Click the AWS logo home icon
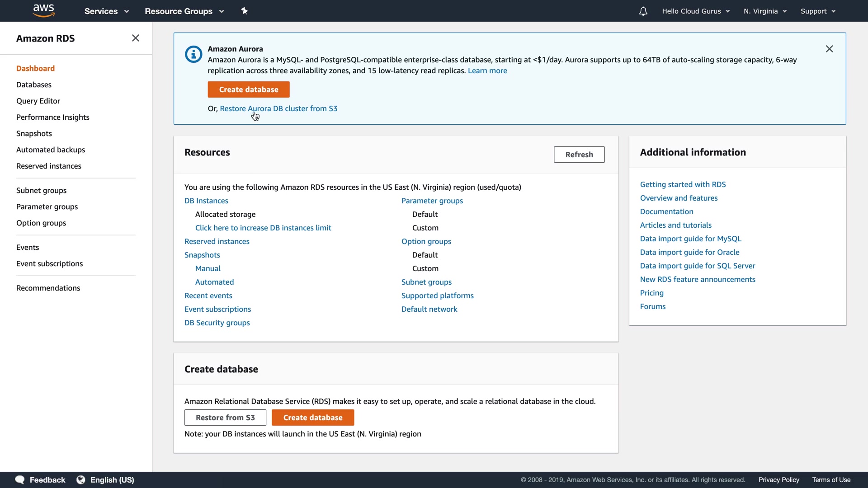The height and width of the screenshot is (488, 868). pos(44,10)
